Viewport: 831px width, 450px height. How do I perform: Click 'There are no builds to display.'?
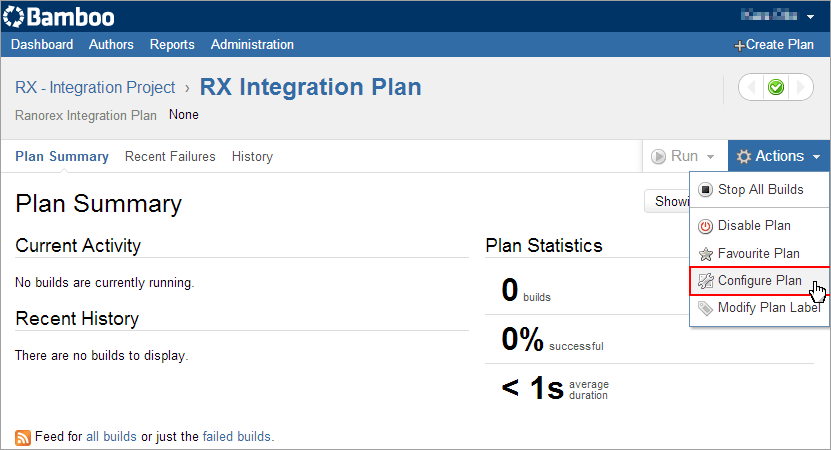click(101, 356)
